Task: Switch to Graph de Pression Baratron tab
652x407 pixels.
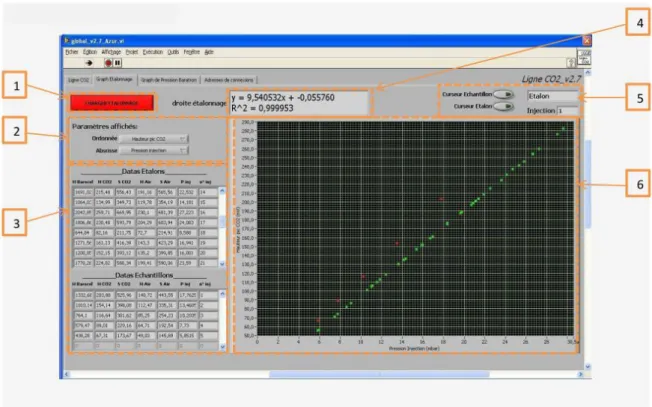Action: tap(168, 80)
